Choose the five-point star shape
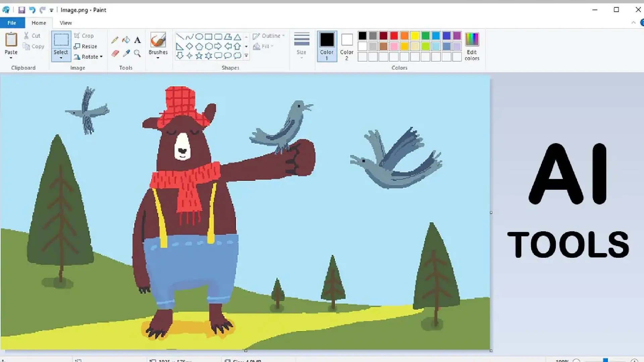The image size is (644, 362). click(199, 56)
